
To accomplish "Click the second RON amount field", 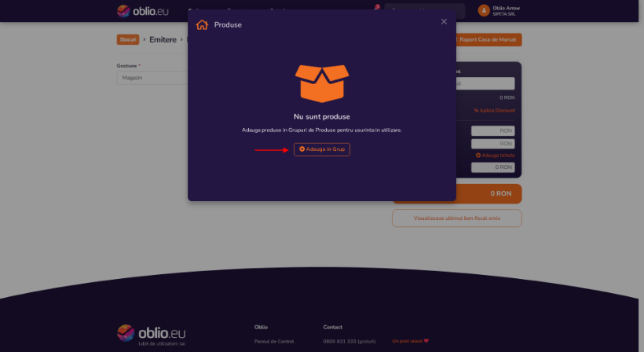I will coord(493,143).
